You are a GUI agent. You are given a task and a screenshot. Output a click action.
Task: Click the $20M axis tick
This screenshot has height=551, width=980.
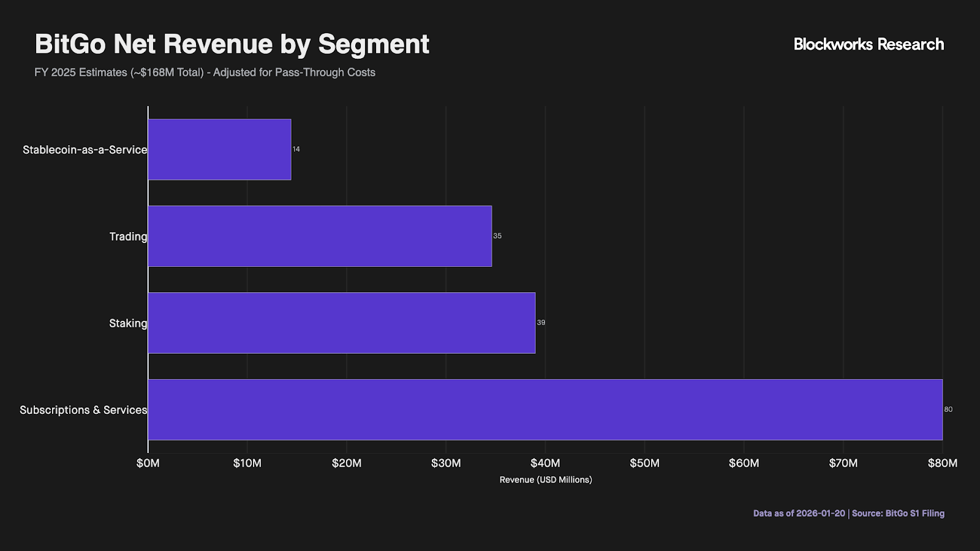347,463
